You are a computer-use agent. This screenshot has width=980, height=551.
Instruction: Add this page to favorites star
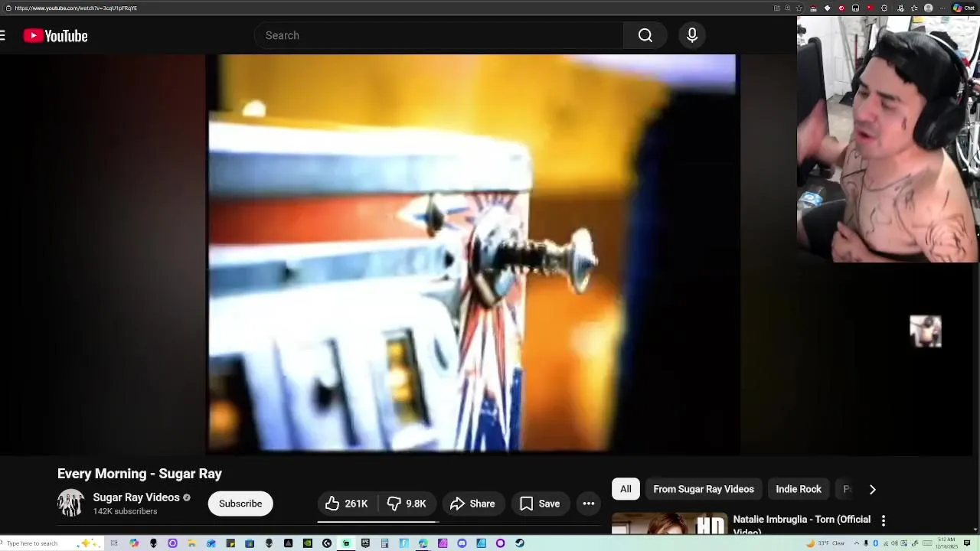(799, 8)
